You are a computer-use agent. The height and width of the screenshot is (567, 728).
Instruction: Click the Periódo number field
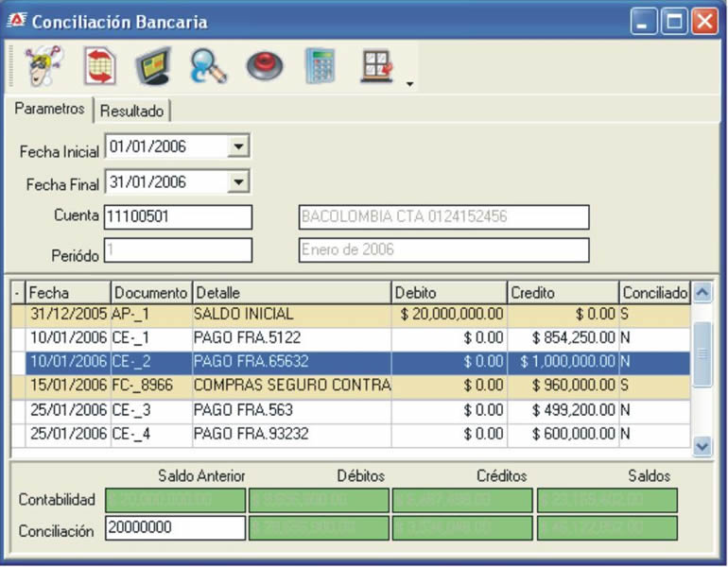pyautogui.click(x=179, y=250)
